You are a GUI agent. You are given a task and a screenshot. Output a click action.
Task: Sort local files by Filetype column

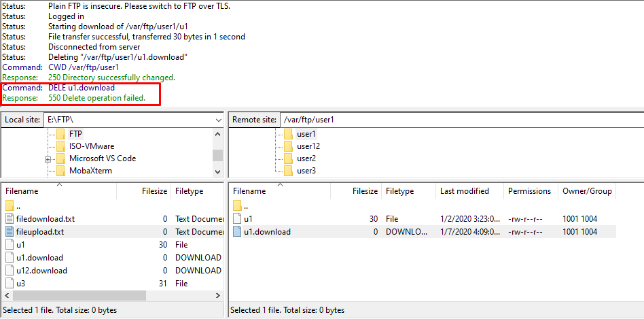point(198,191)
